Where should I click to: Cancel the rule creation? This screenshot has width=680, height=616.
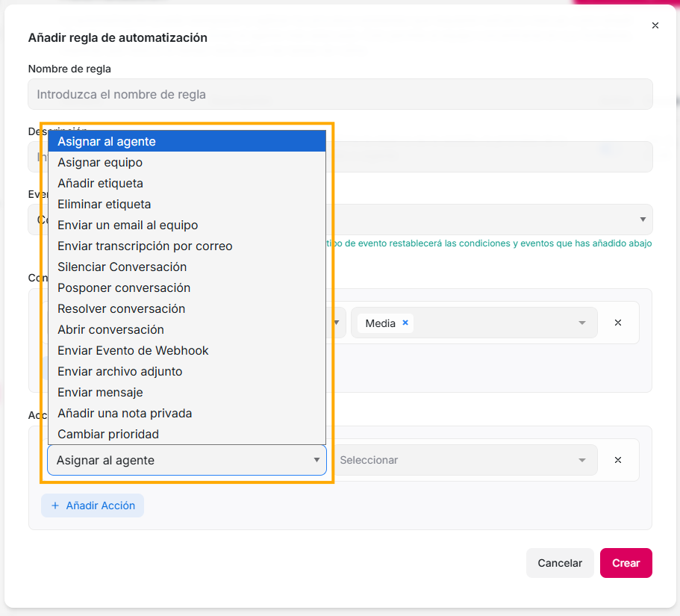tap(560, 563)
